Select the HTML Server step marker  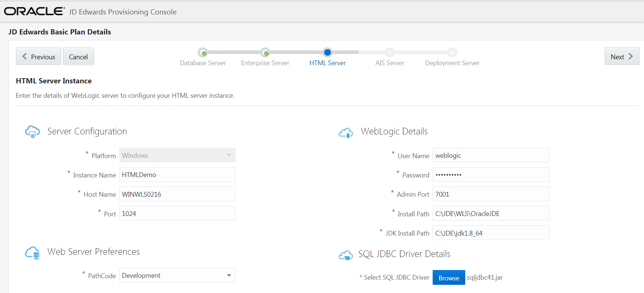pyautogui.click(x=328, y=52)
